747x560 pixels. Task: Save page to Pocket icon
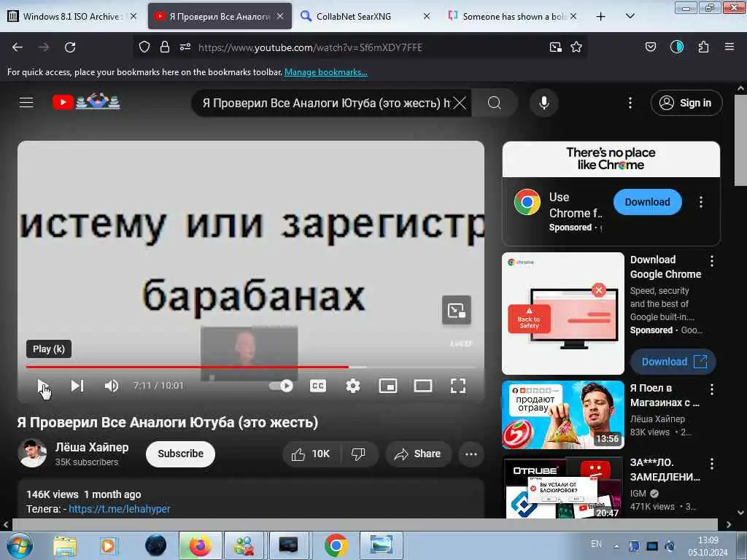[650, 47]
